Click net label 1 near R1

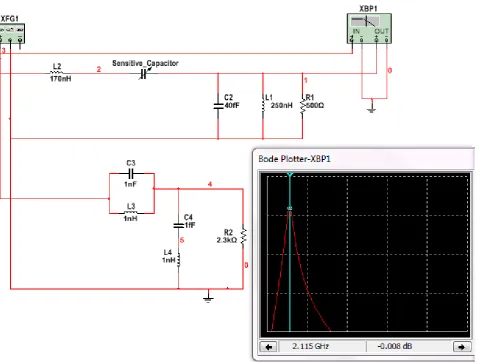tap(306, 80)
